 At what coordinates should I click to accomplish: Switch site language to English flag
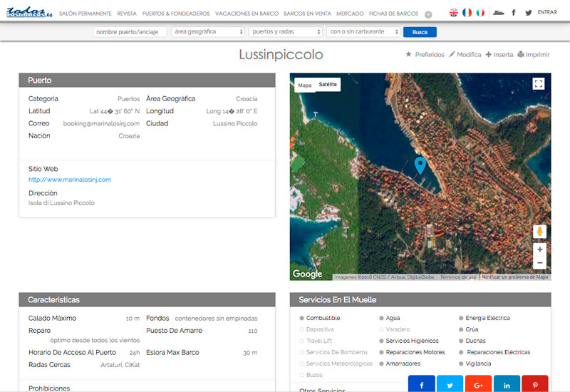pyautogui.click(x=453, y=13)
